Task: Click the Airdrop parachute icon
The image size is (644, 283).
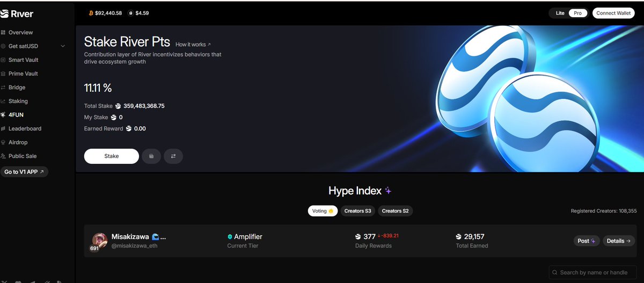Action: click(x=3, y=142)
